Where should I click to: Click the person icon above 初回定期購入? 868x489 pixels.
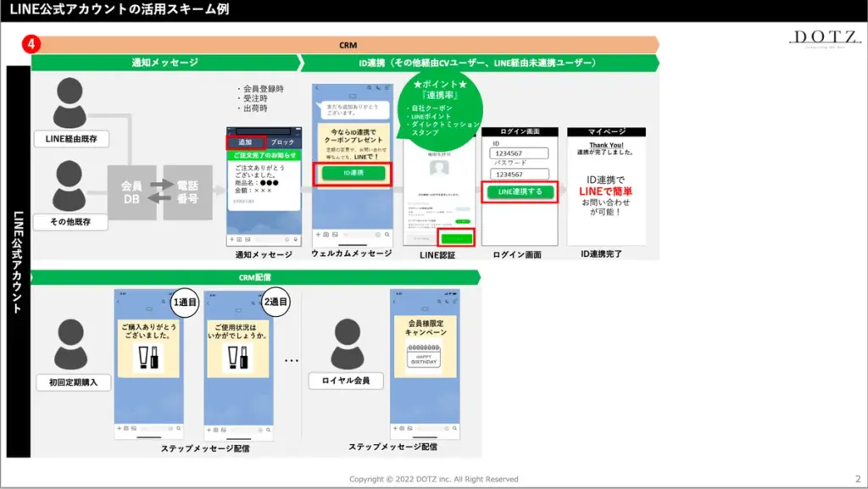point(71,344)
